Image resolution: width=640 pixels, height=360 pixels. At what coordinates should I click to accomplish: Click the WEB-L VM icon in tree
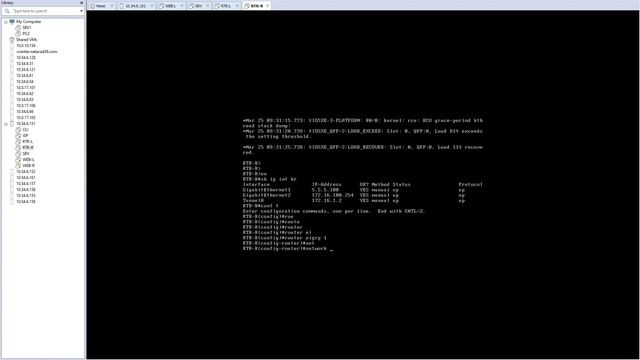[18, 160]
